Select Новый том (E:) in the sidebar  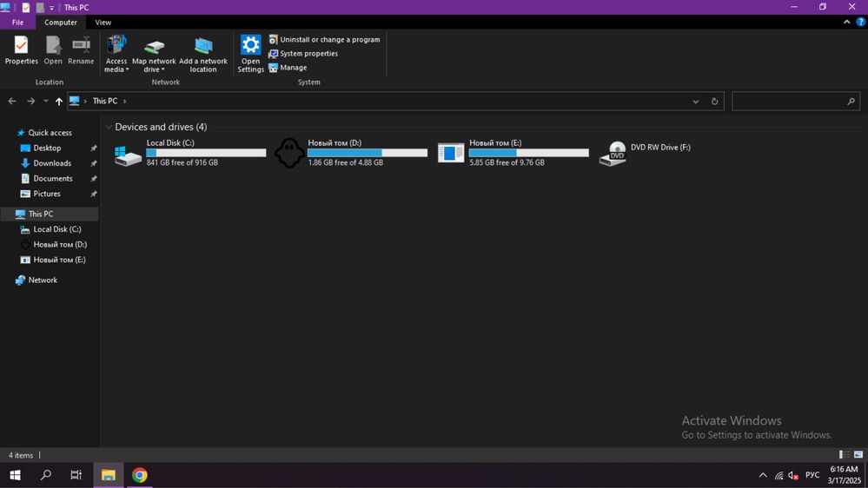coord(59,260)
